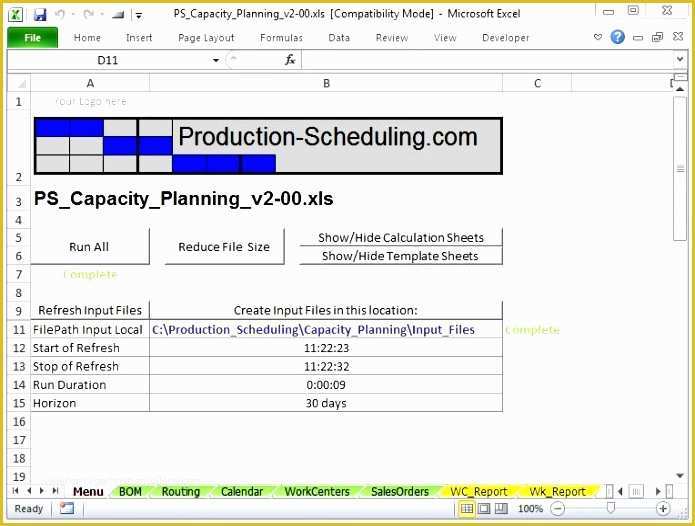Select the FilePath Input Local cell

(x=90, y=330)
